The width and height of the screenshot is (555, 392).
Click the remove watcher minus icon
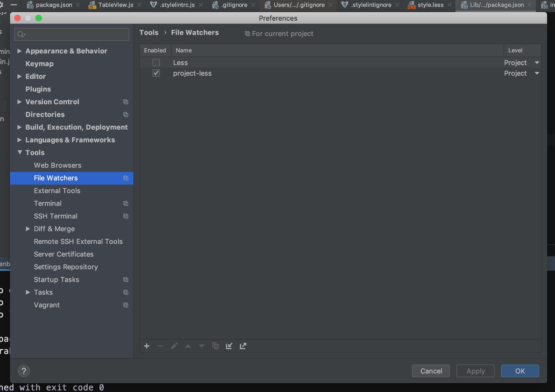(160, 346)
